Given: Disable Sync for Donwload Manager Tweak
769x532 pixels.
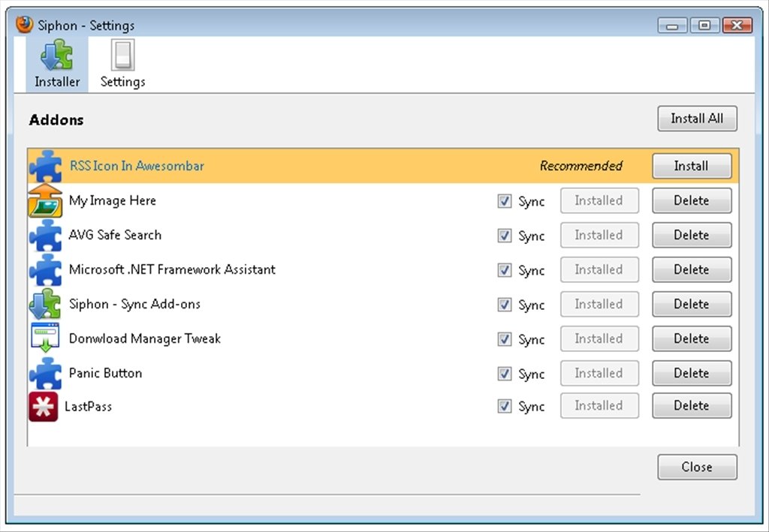Looking at the screenshot, I should [504, 339].
